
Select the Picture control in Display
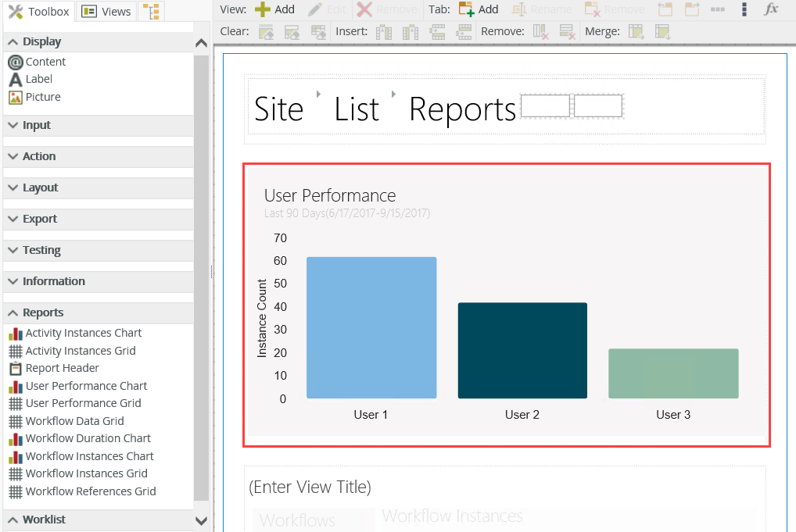coord(42,97)
